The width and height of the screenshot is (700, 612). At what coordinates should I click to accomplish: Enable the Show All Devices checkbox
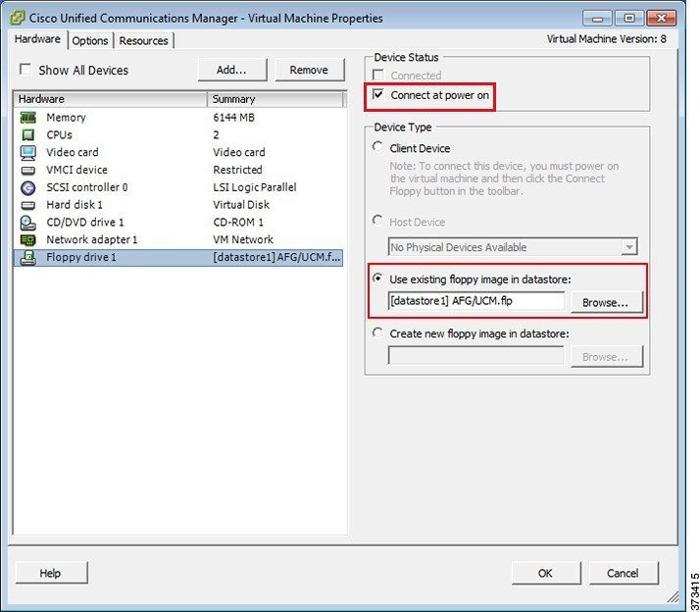(25, 70)
